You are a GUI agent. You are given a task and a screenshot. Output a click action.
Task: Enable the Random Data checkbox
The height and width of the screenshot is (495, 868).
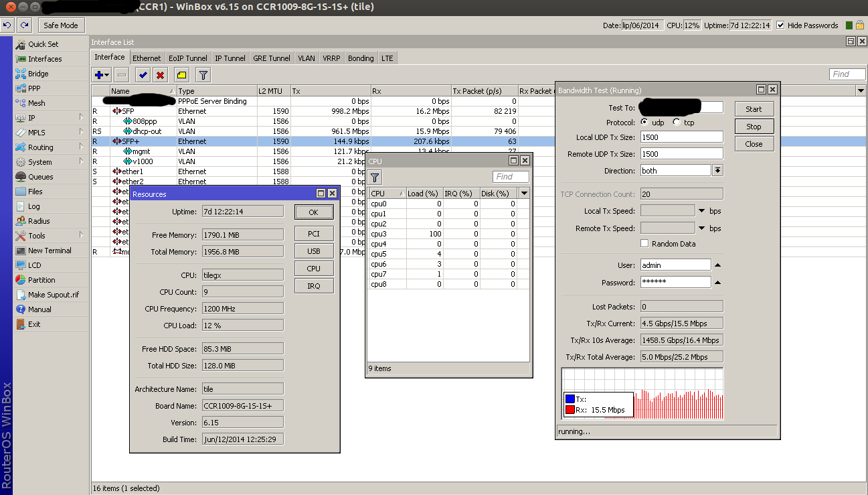pos(644,244)
